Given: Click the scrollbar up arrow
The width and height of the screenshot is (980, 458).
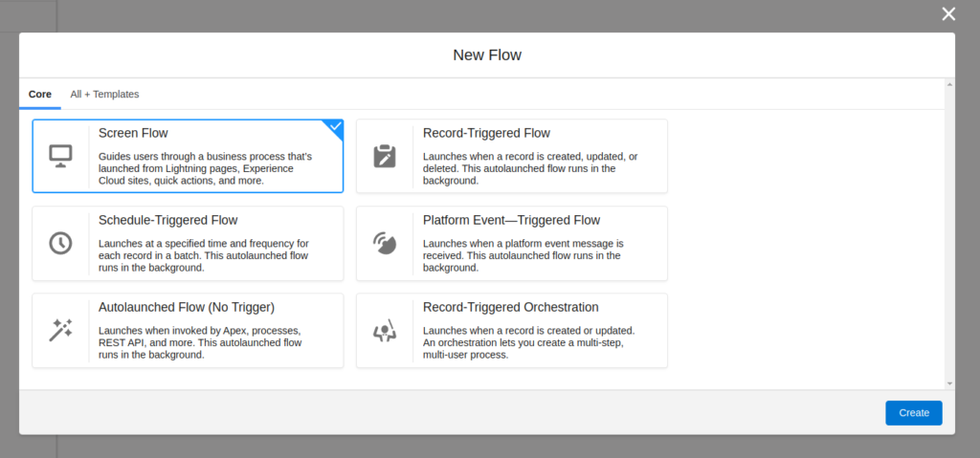Looking at the screenshot, I should (949, 84).
